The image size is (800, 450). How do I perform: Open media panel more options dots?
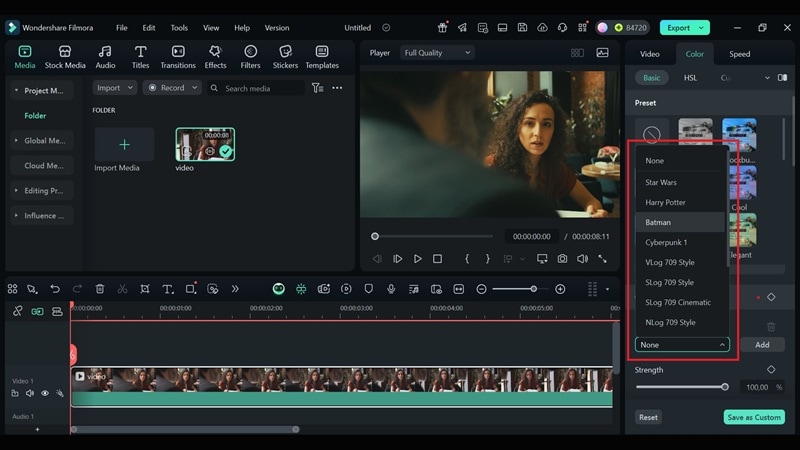point(337,88)
